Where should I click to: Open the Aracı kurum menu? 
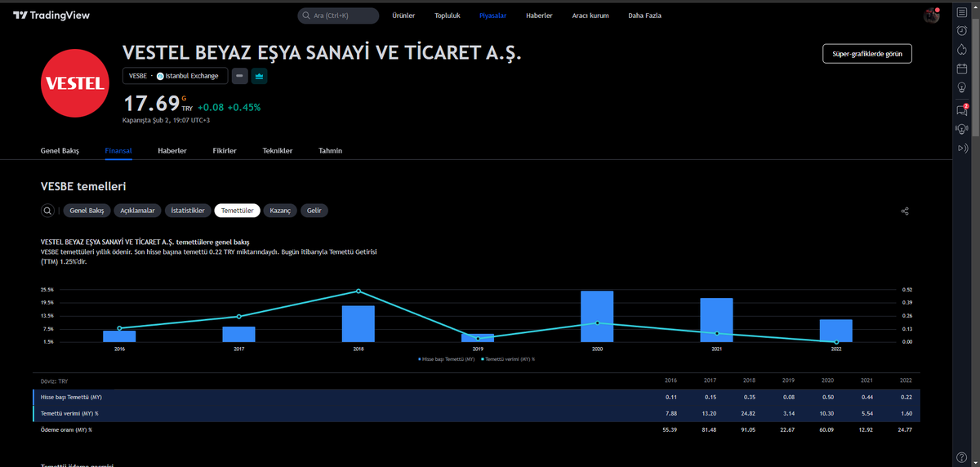tap(590, 16)
